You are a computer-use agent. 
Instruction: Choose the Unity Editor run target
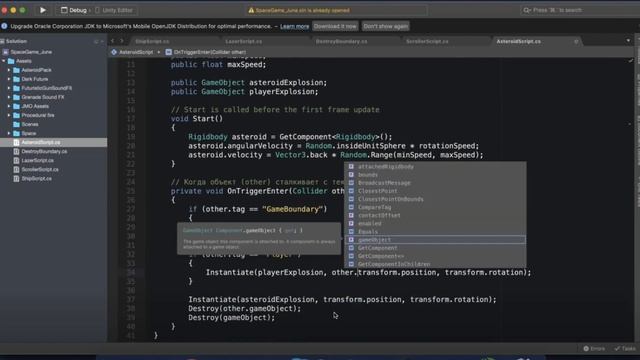click(114, 10)
